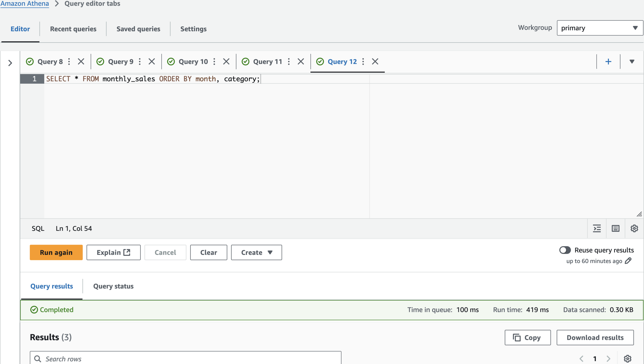Screen dimensions: 644x364
Task: Add a new query tab with plus icon
Action: pyautogui.click(x=608, y=62)
